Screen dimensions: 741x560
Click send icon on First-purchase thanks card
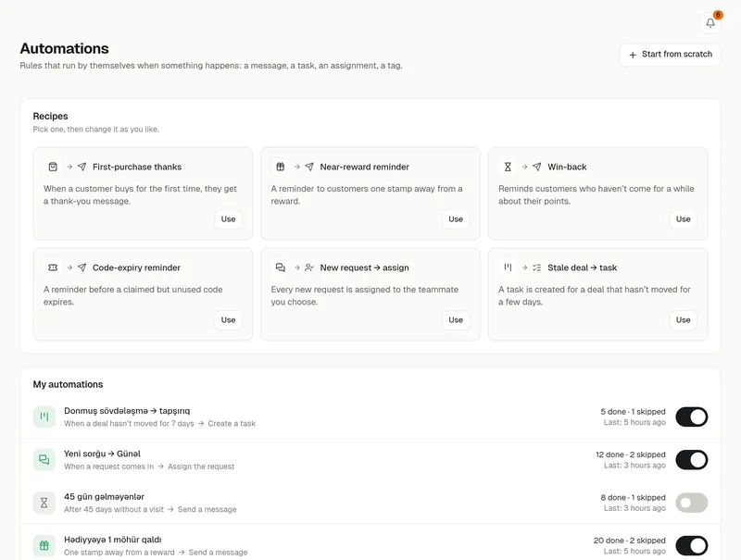coord(82,167)
